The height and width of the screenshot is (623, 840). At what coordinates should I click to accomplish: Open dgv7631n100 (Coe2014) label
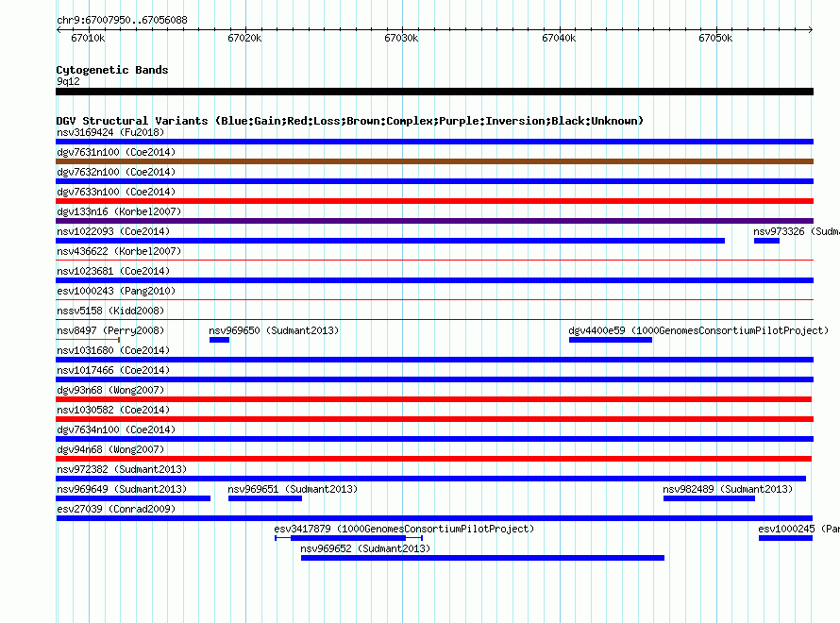click(x=116, y=152)
